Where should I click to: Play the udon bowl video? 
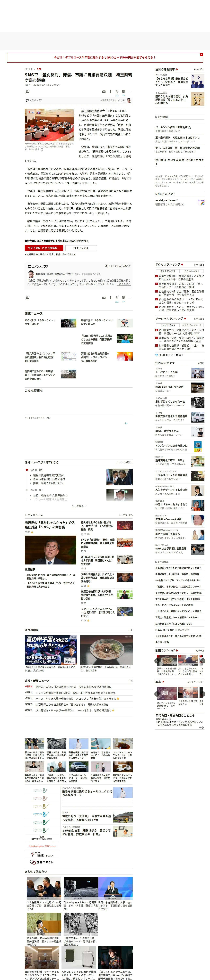[106, 650]
